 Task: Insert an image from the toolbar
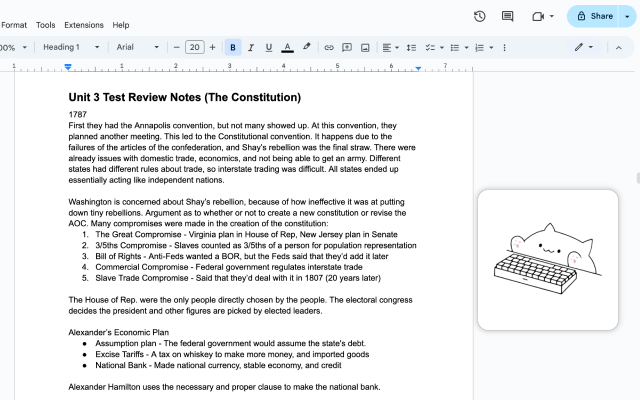point(365,48)
